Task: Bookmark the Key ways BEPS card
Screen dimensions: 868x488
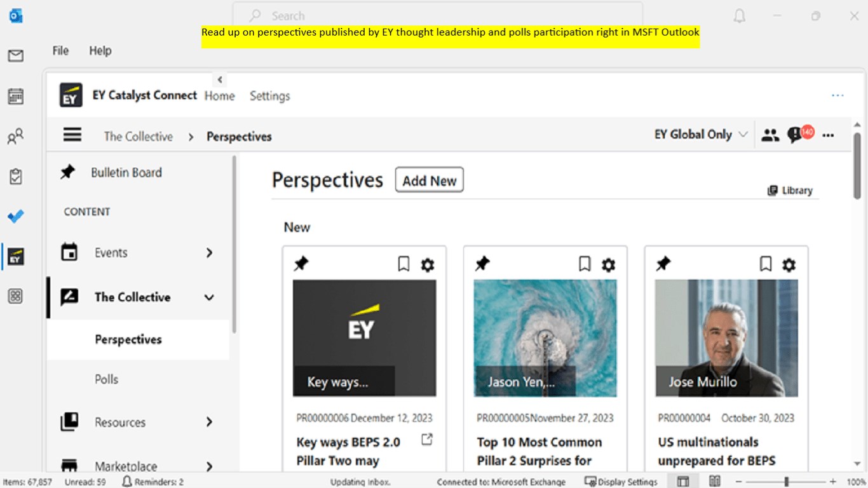Action: pos(403,264)
